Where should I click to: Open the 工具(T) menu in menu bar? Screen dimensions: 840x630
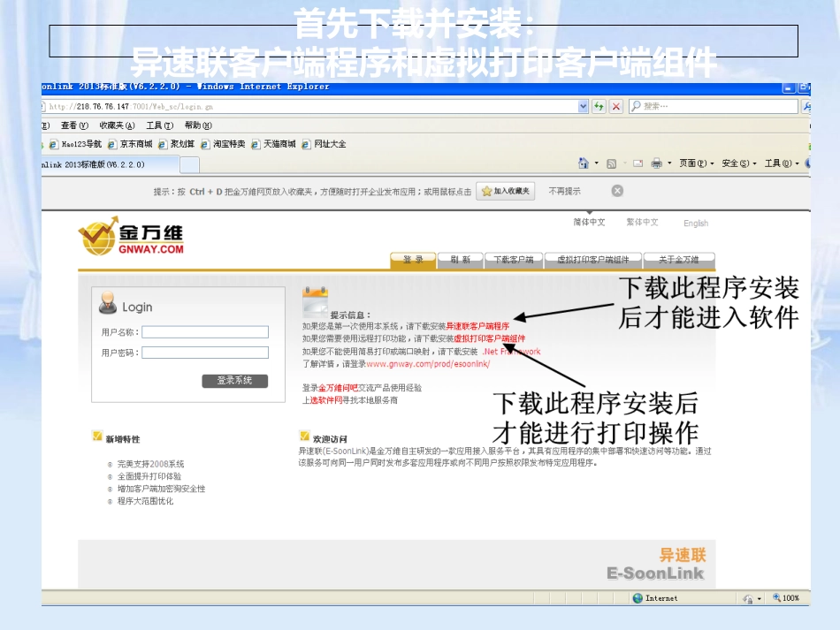(x=160, y=125)
